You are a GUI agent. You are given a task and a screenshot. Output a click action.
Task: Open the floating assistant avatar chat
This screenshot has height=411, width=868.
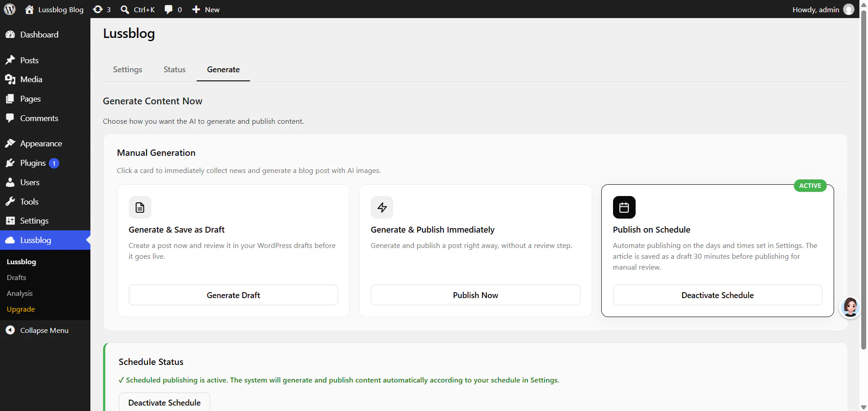point(850,307)
